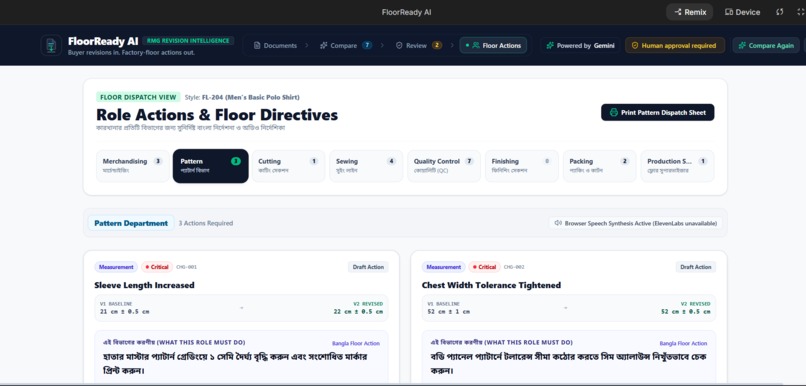This screenshot has width=806, height=386.
Task: Click the Documents file icon
Action: (x=257, y=45)
